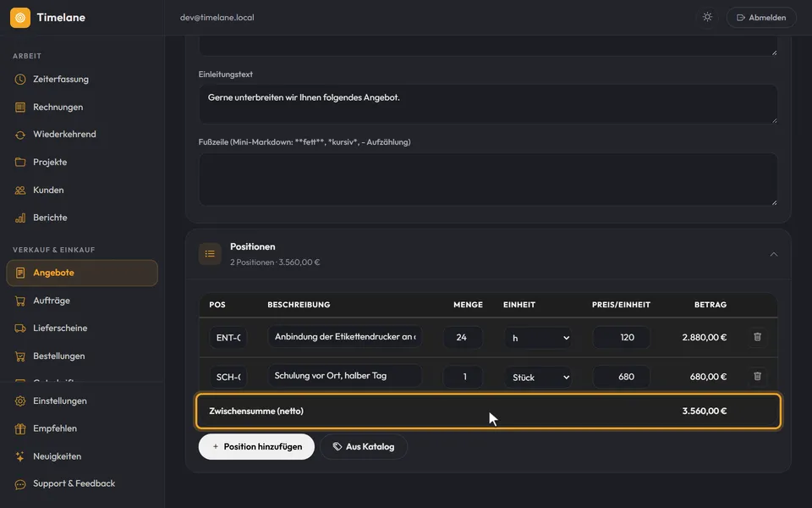
Task: Click the Aus Katalog button
Action: tap(364, 447)
